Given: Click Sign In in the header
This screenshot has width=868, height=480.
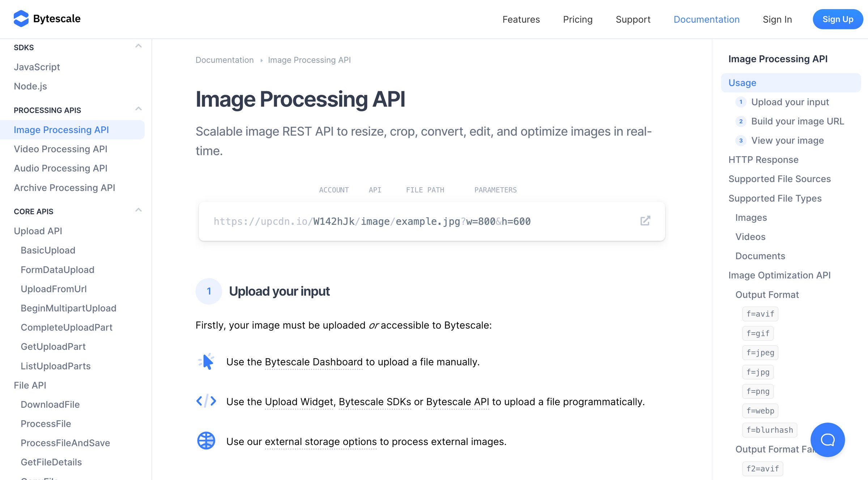Looking at the screenshot, I should [777, 19].
